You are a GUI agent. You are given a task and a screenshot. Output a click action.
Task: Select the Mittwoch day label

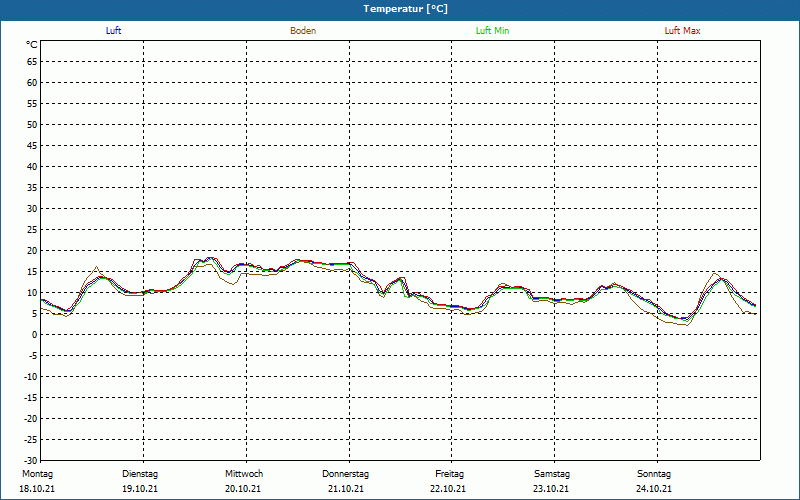[244, 474]
